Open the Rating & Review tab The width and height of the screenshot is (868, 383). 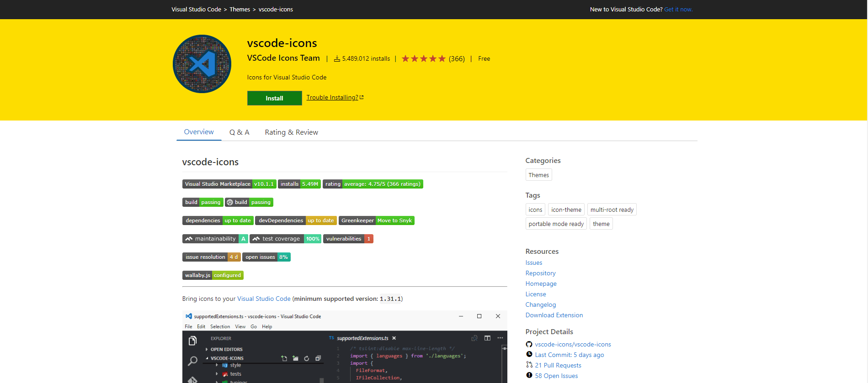[292, 132]
